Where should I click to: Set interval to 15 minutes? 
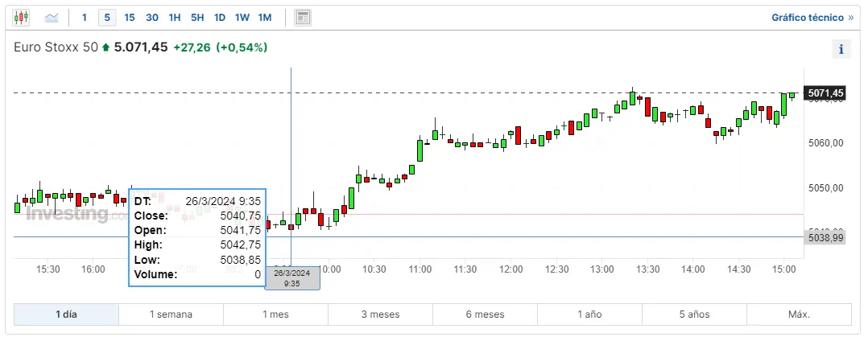tap(130, 18)
